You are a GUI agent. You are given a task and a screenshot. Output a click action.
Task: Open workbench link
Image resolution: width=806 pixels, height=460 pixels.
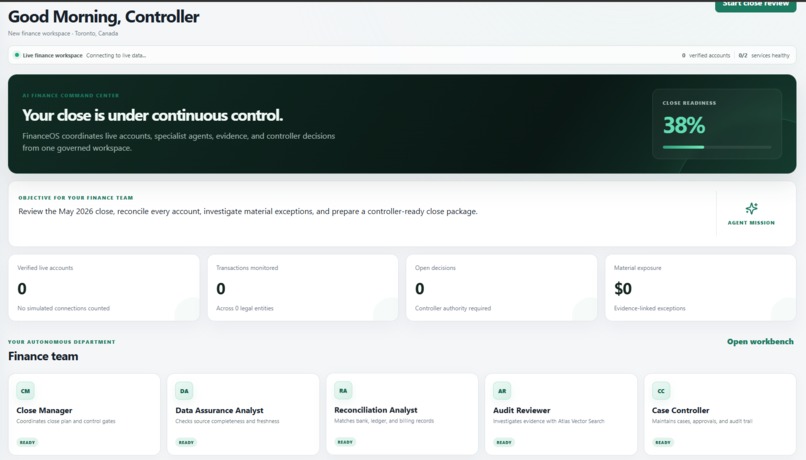760,341
